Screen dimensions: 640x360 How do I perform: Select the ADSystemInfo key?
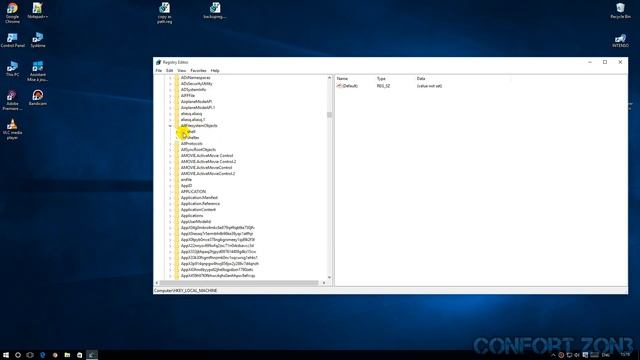193,90
